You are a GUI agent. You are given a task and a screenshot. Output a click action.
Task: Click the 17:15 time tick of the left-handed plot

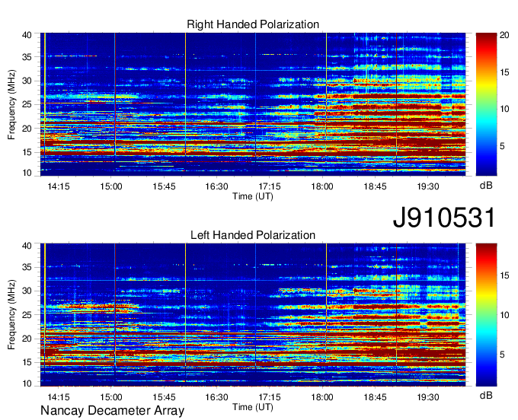coord(270,397)
